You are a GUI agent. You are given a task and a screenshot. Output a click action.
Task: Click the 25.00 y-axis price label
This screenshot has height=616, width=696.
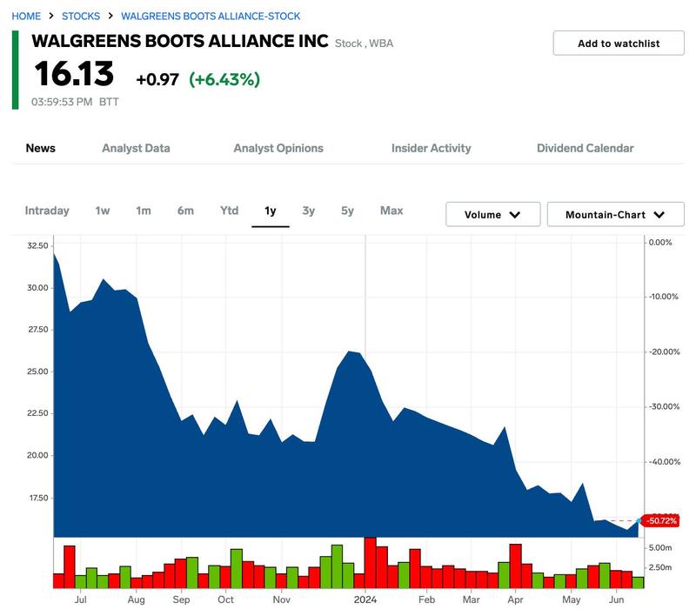coord(37,372)
